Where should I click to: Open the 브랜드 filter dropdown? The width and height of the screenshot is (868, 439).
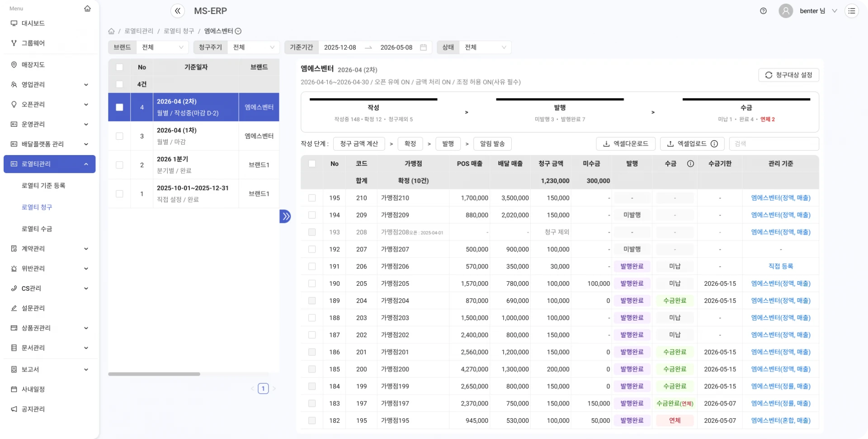point(162,47)
